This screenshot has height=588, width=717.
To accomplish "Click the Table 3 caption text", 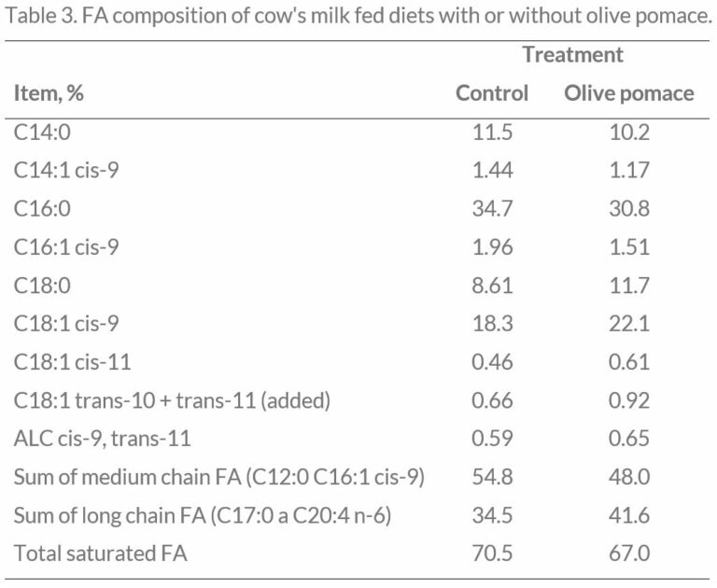I will tap(358, 16).
